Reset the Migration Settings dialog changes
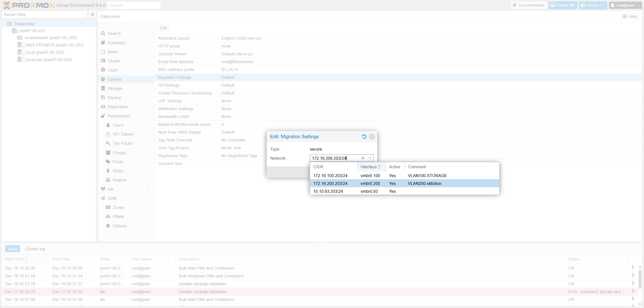This screenshot has height=308, width=644. 364,136
